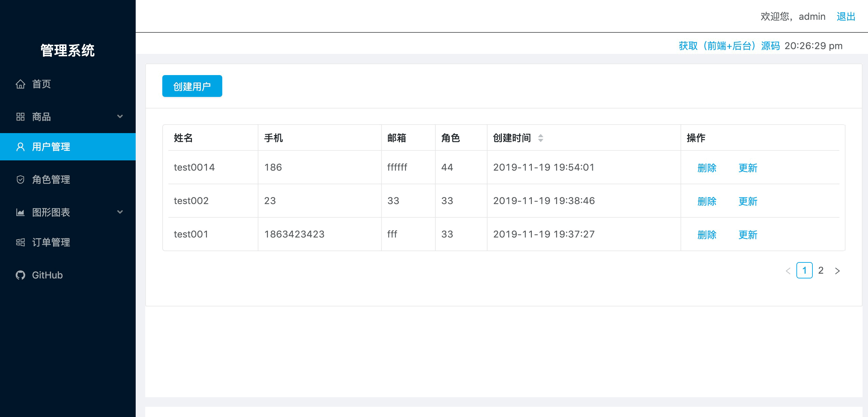This screenshot has width=868, height=417.
Task: Click the 订单管理 sidebar icon
Action: pyautogui.click(x=20, y=242)
